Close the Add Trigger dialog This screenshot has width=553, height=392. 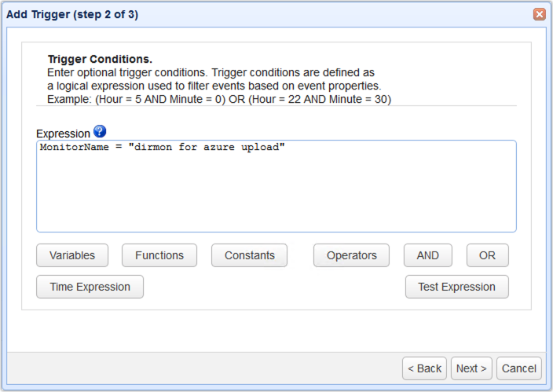pos(539,14)
